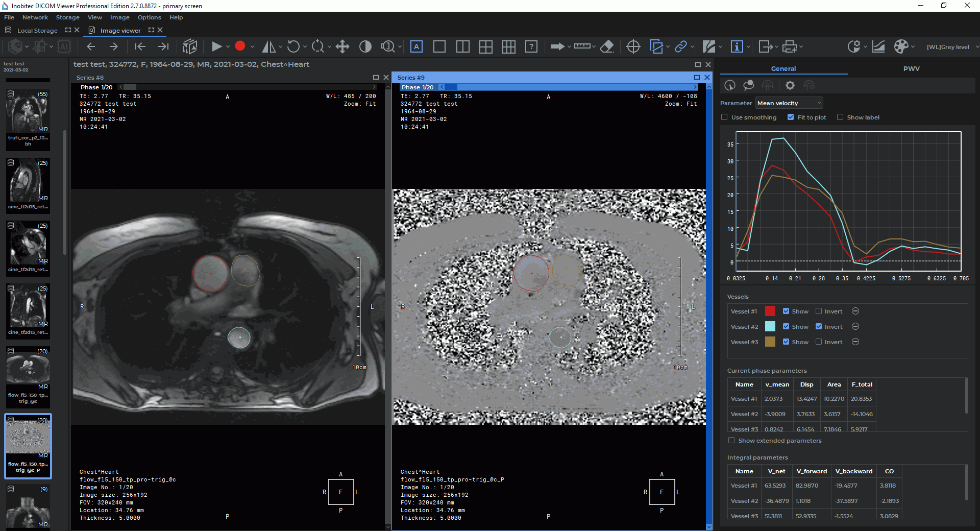Go to the next image arrow

tap(113, 46)
